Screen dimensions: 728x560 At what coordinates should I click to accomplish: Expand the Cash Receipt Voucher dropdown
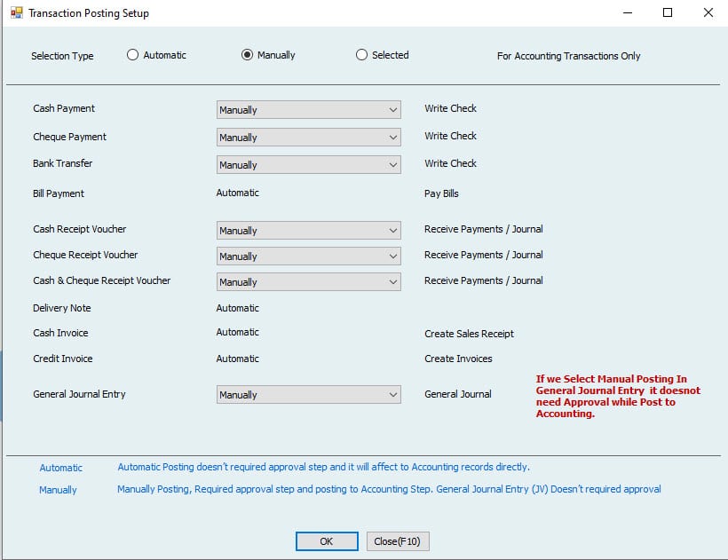tap(309, 231)
